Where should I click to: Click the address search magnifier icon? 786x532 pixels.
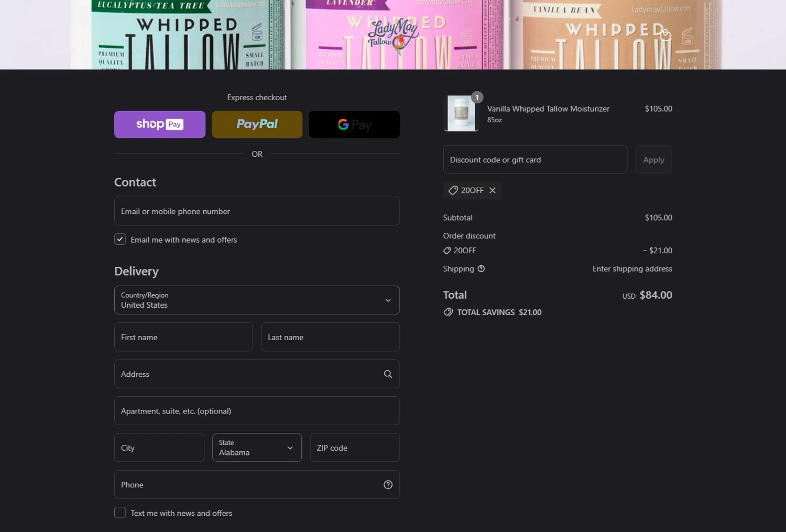pyautogui.click(x=388, y=374)
